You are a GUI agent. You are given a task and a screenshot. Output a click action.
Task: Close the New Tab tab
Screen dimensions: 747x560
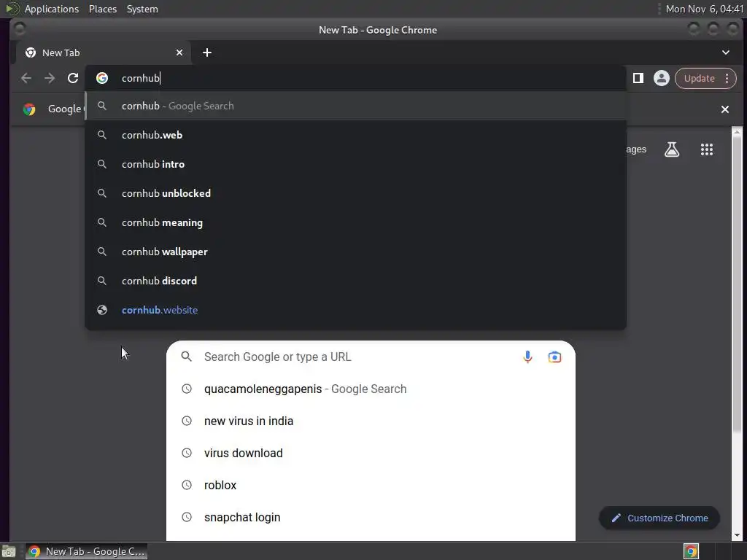point(179,52)
